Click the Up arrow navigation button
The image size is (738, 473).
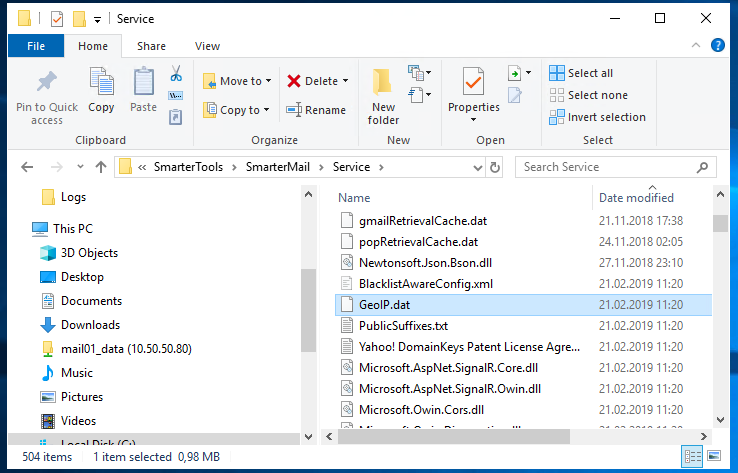pyautogui.click(x=100, y=167)
